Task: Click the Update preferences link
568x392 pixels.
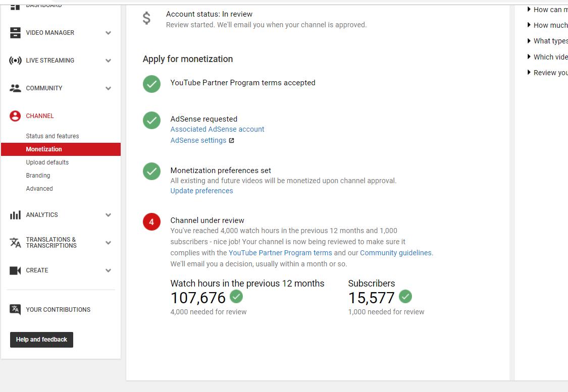Action: coord(202,191)
